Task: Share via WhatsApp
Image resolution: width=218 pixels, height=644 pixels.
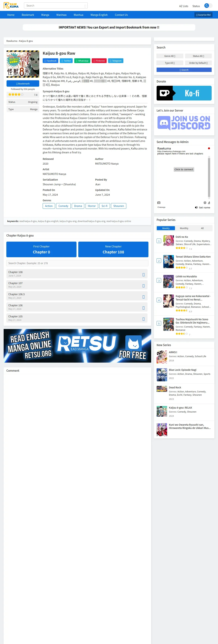Action: (x=82, y=61)
